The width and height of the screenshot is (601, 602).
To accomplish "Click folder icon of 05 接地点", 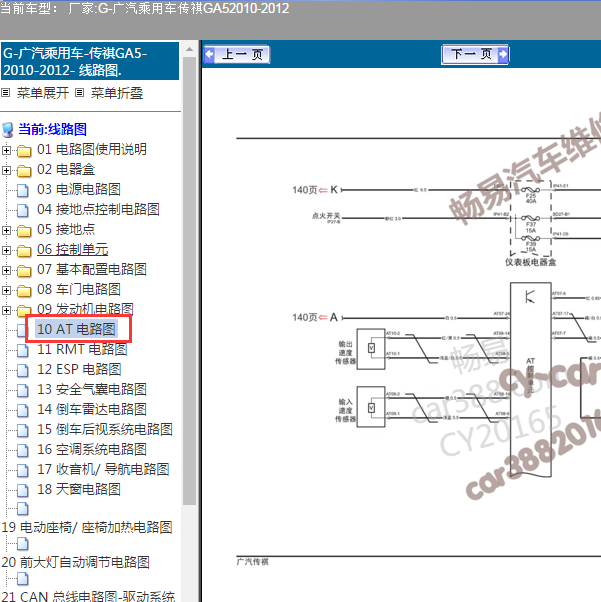I will [24, 231].
